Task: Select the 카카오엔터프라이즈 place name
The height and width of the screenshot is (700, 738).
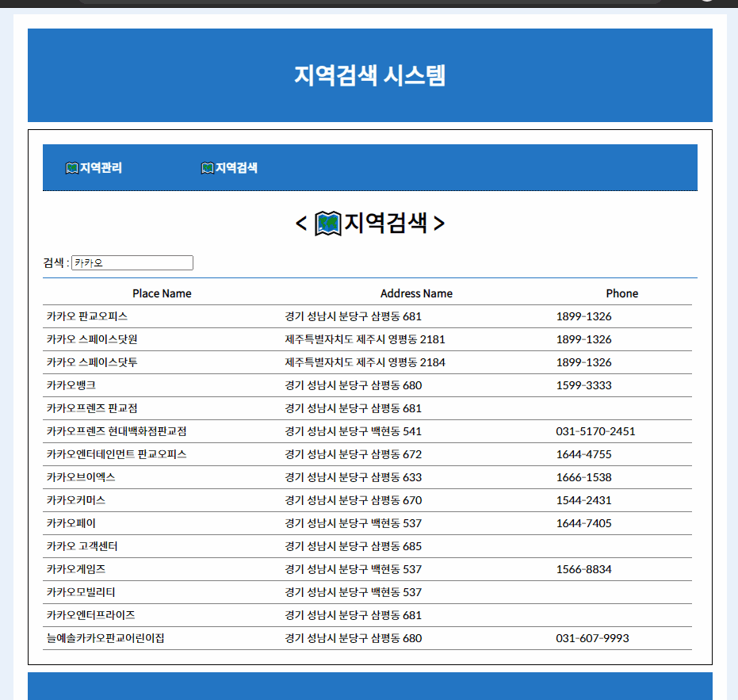Action: coord(90,615)
